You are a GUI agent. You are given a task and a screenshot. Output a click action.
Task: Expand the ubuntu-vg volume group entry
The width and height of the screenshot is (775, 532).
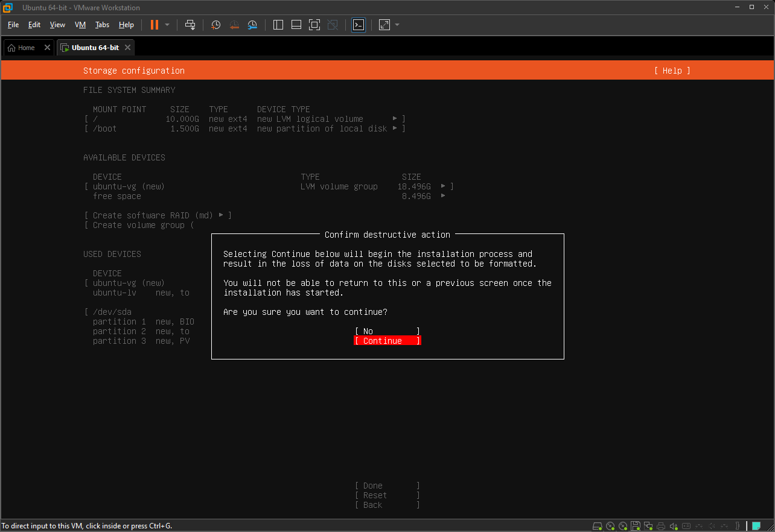pos(444,186)
